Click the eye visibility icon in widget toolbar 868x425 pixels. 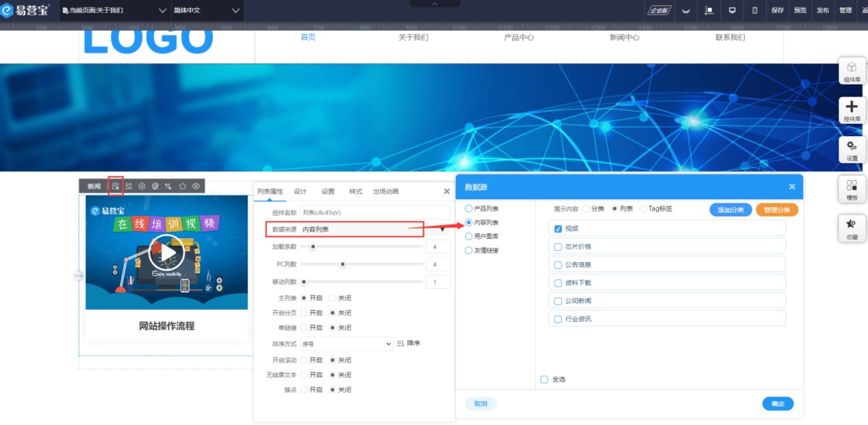(x=196, y=186)
